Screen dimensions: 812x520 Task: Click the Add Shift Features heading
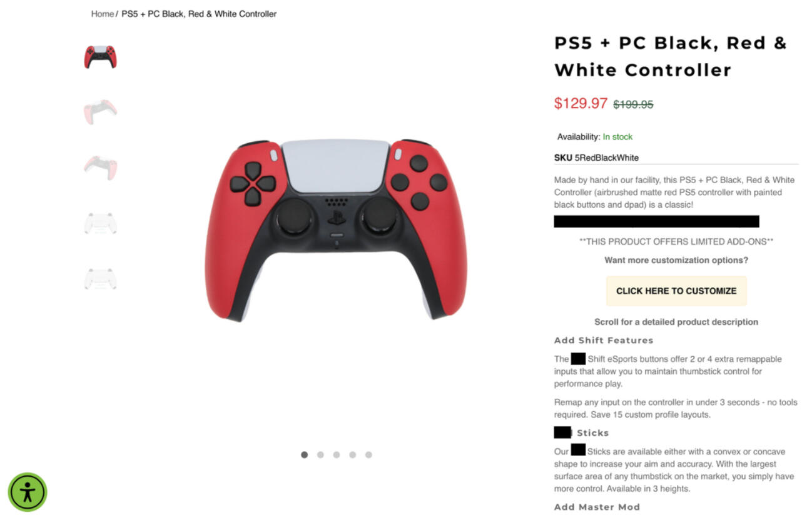tap(604, 341)
